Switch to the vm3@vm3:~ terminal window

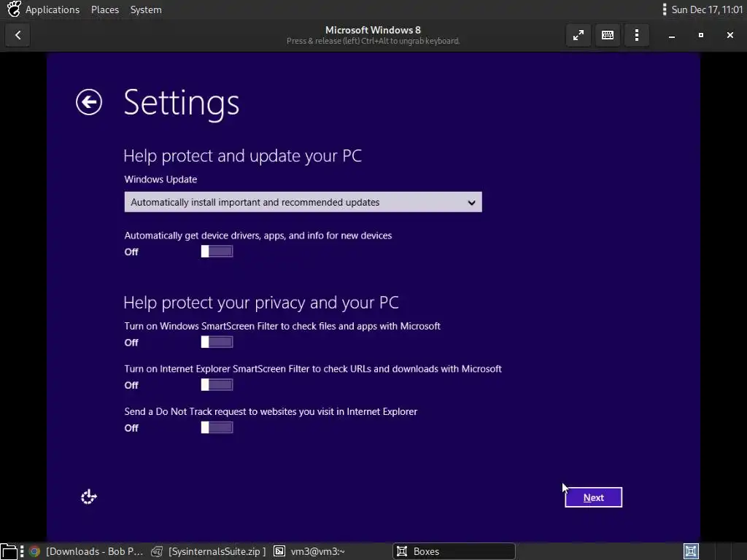click(x=309, y=551)
